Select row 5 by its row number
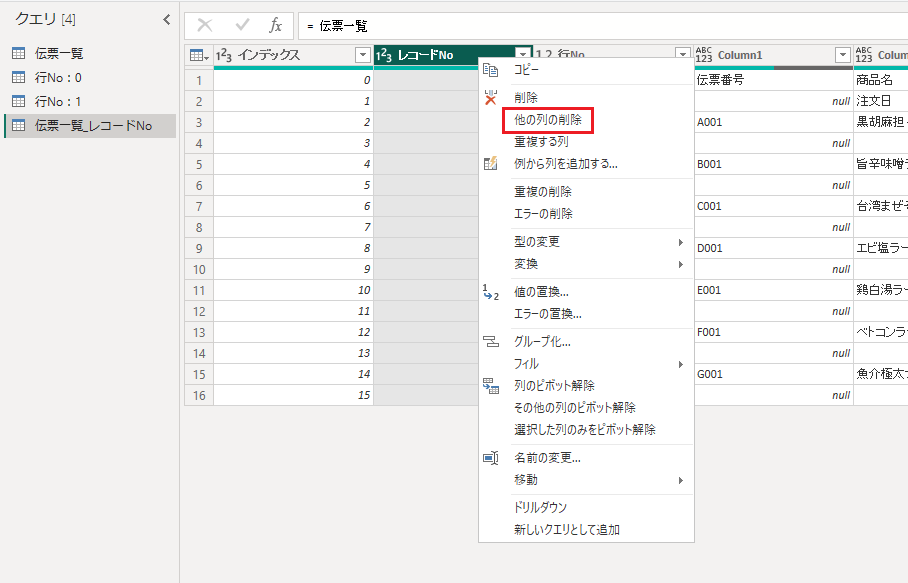Image resolution: width=908 pixels, height=583 pixels. [199, 164]
